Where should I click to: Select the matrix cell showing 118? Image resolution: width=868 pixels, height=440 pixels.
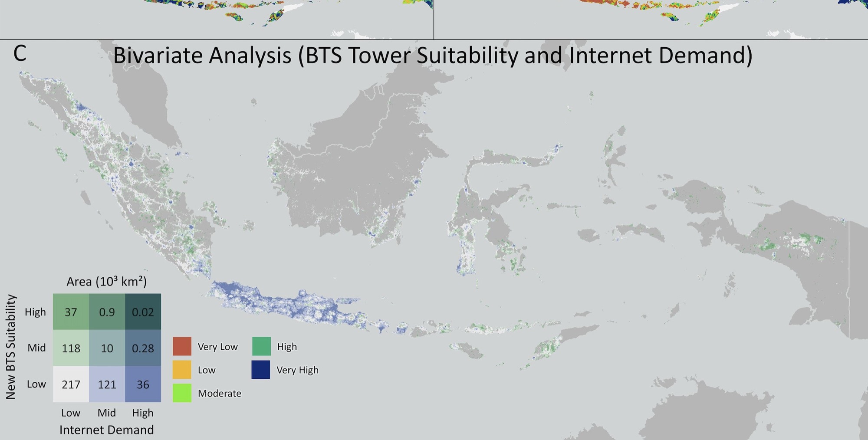[71, 348]
